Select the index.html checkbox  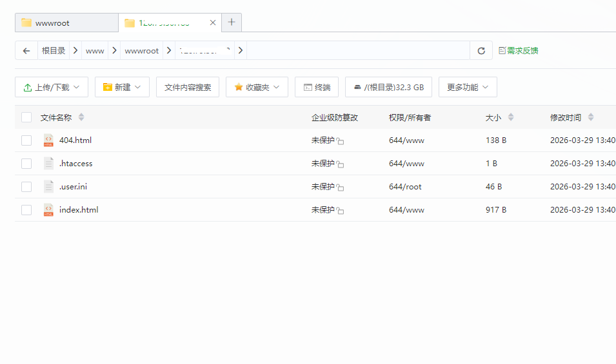tap(26, 210)
